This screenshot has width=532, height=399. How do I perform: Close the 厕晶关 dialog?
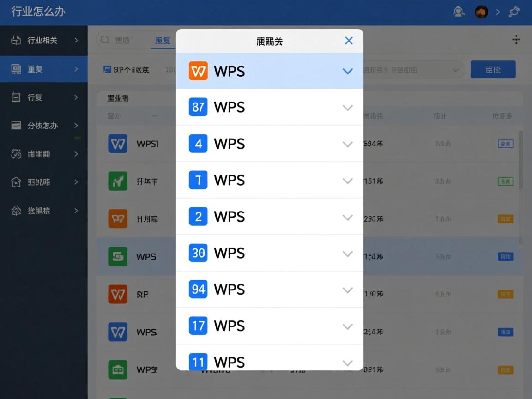point(349,41)
